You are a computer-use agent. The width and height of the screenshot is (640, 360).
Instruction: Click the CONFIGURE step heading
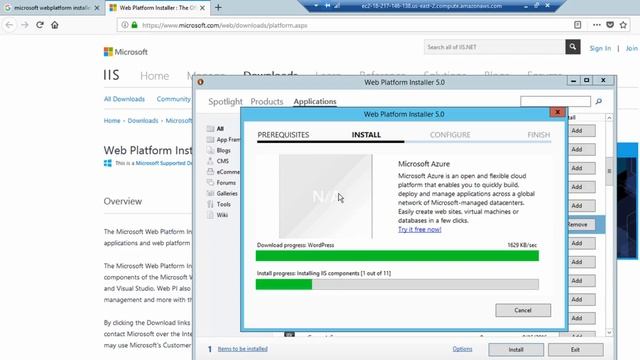tap(450, 135)
